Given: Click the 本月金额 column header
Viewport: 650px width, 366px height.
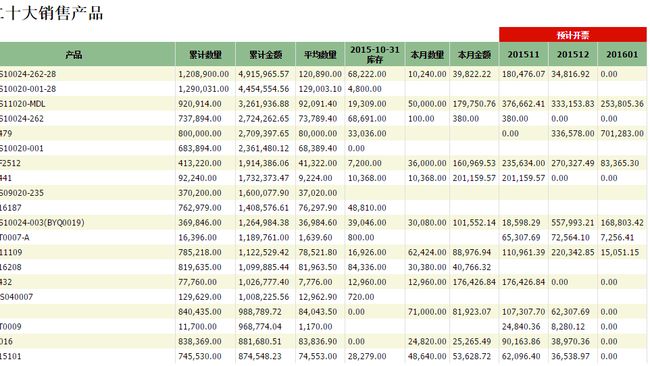Looking at the screenshot, I should [474, 54].
